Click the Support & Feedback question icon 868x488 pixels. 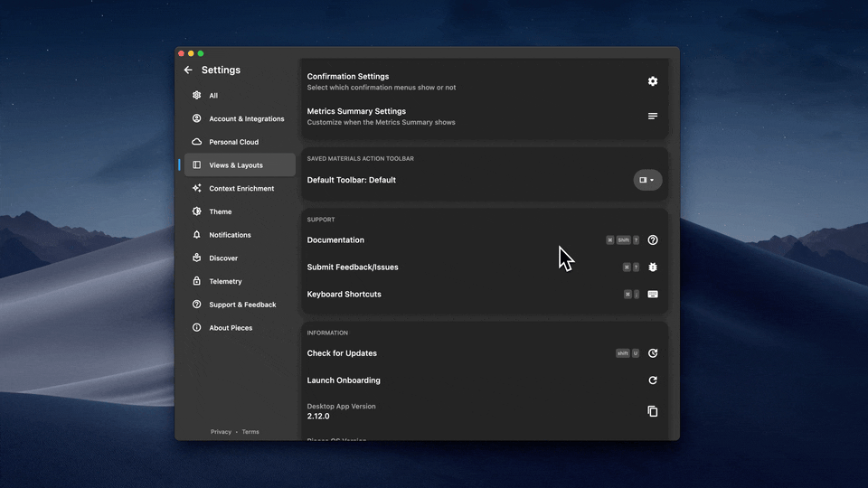point(196,305)
